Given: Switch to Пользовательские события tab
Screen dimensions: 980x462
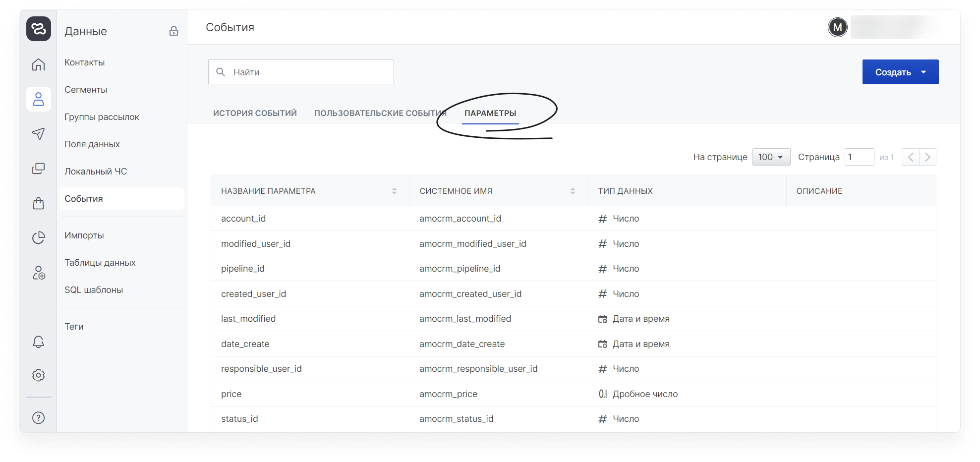Looking at the screenshot, I should [380, 113].
